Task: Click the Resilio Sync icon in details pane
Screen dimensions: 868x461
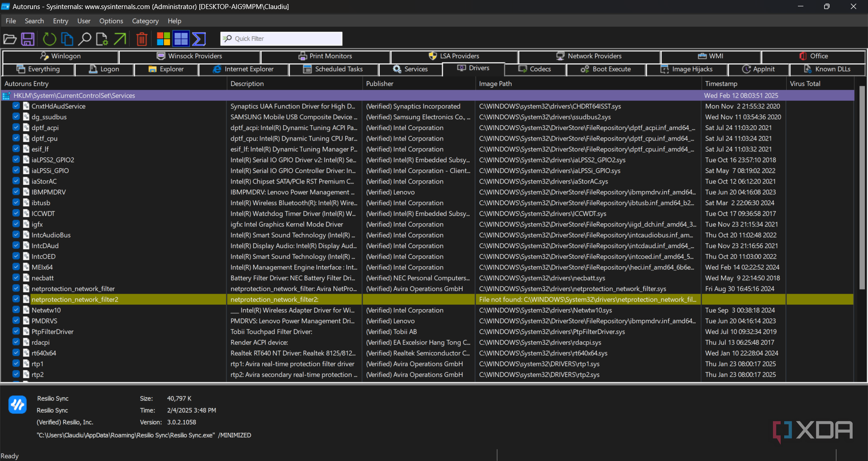Action: point(18,405)
